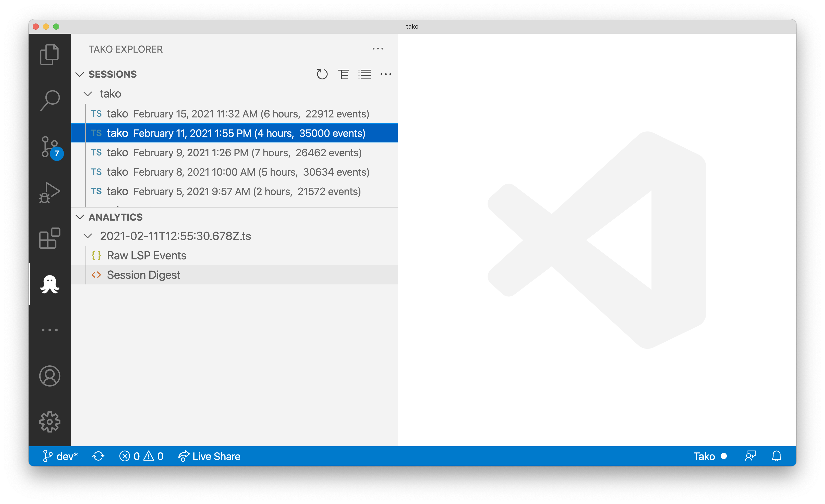Open the Search view in activity bar
Screen dimensions: 825x504
[x=50, y=100]
